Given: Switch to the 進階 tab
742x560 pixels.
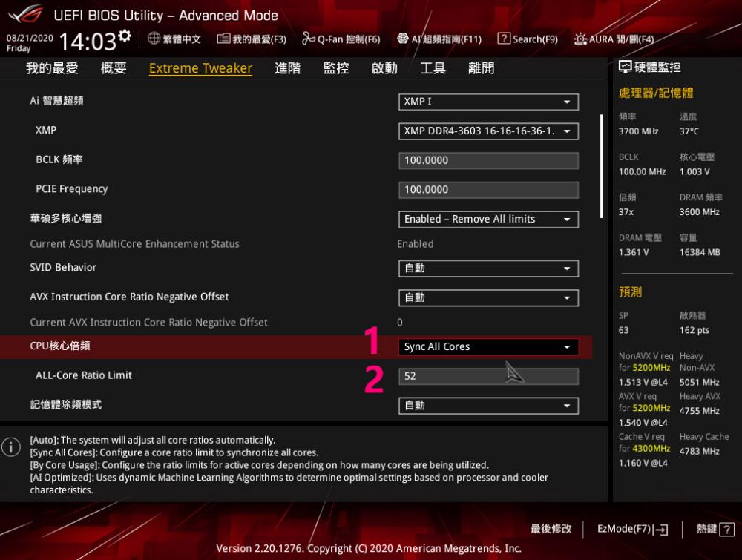Looking at the screenshot, I should tap(288, 68).
